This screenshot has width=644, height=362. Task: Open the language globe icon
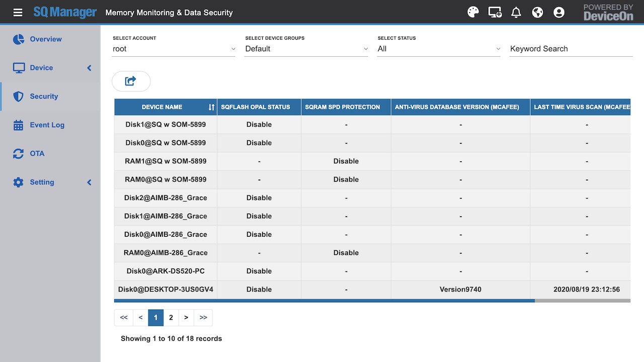click(537, 12)
